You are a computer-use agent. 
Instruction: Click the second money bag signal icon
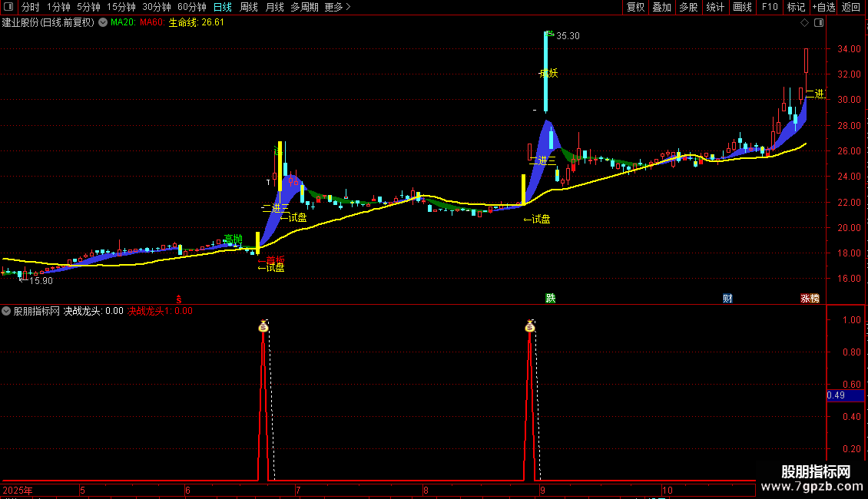(x=530, y=326)
